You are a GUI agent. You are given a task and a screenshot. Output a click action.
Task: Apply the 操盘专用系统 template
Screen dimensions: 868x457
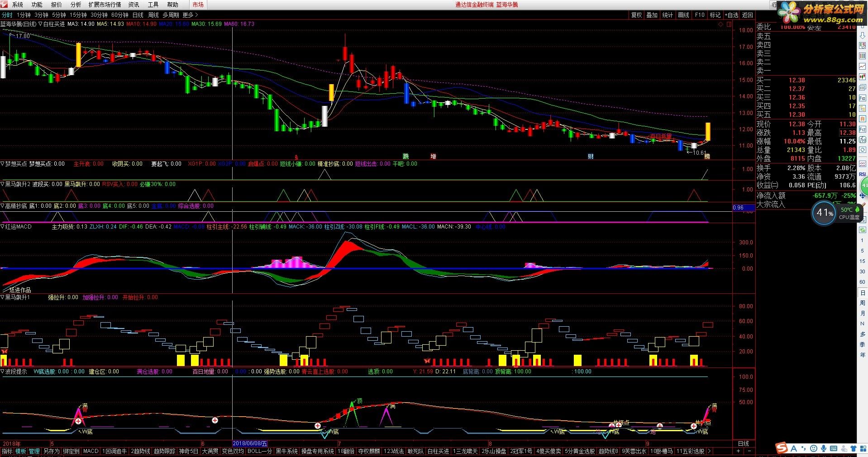coord(317,451)
